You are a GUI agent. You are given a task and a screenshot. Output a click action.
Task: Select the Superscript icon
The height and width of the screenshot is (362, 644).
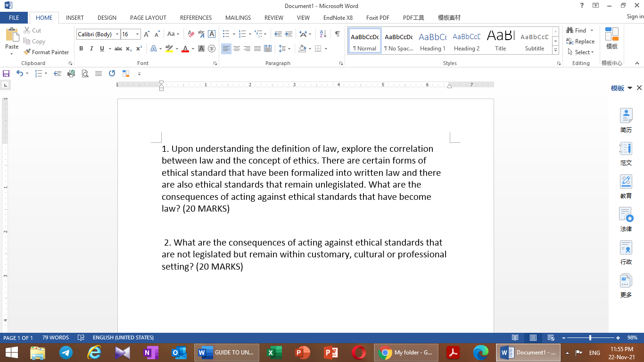138,49
